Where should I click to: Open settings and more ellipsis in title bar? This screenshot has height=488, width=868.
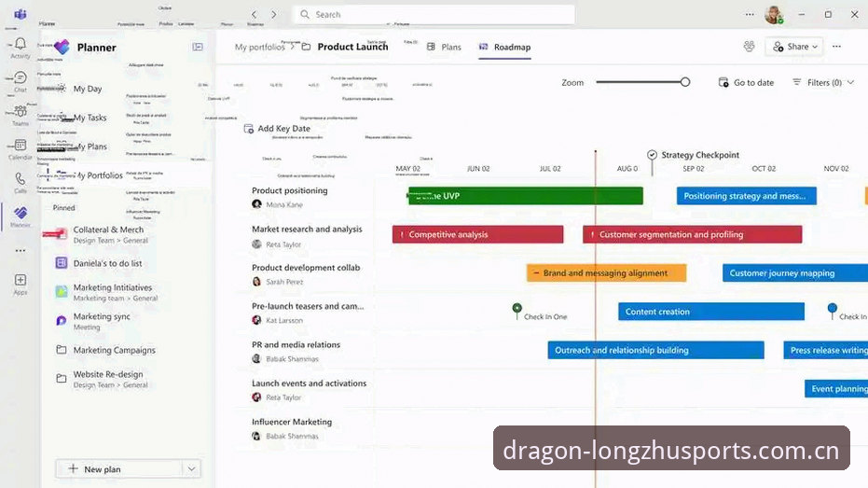[749, 14]
